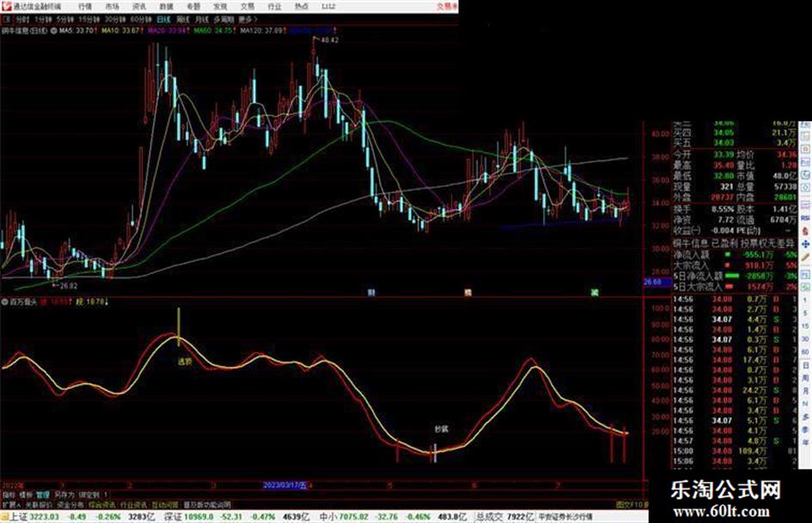Click sidebar 季 period button
Screen dimensions: 812x523
click(x=805, y=429)
